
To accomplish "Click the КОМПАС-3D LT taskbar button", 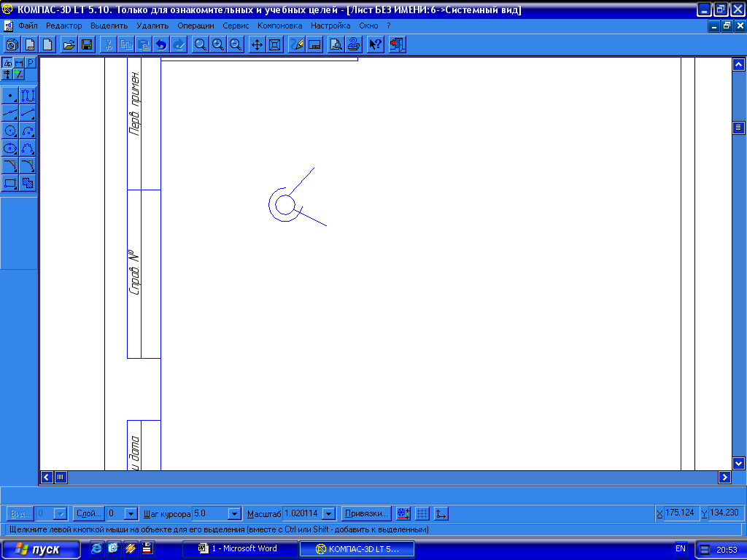I will coord(357,549).
